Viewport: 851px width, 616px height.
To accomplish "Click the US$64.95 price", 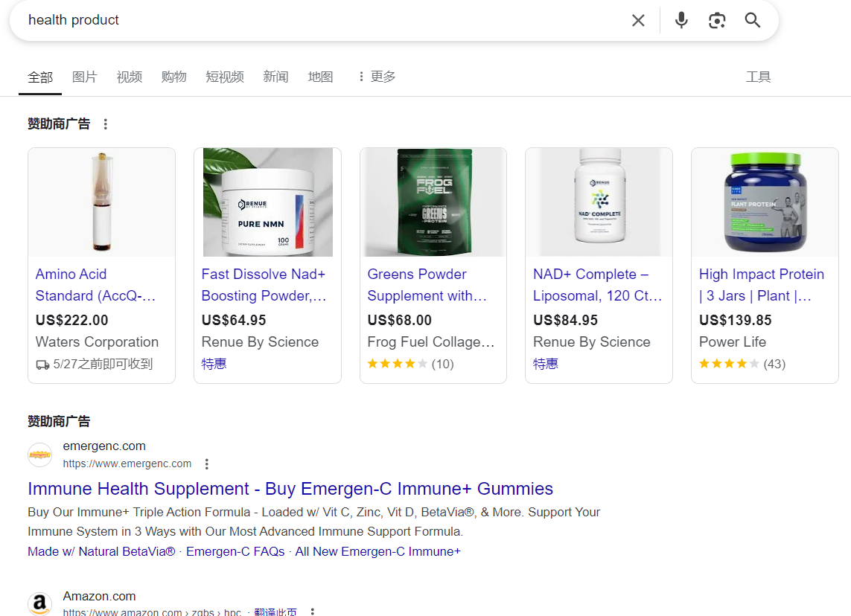I will point(234,321).
